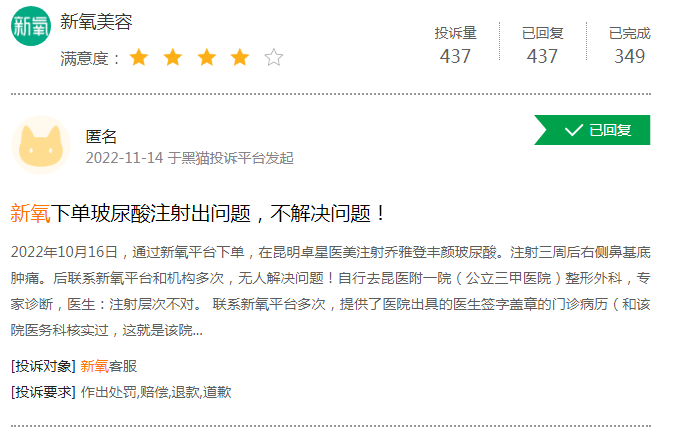674x434 pixels.
Task: Open the 新氧美容 merchant name
Action: [96, 21]
